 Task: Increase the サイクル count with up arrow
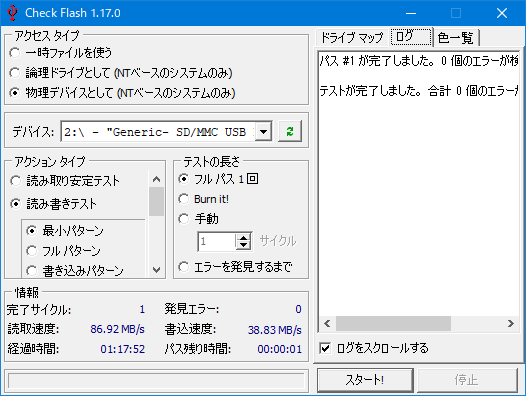pos(243,237)
